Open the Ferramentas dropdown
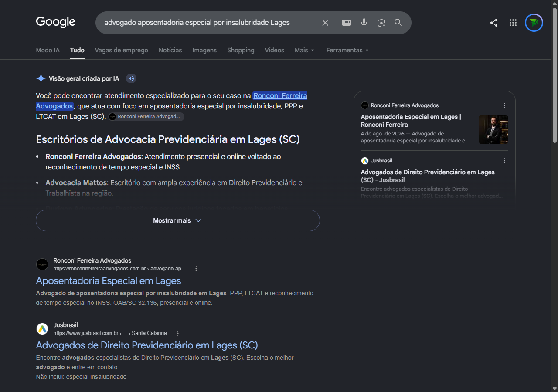This screenshot has width=558, height=392. click(x=347, y=50)
